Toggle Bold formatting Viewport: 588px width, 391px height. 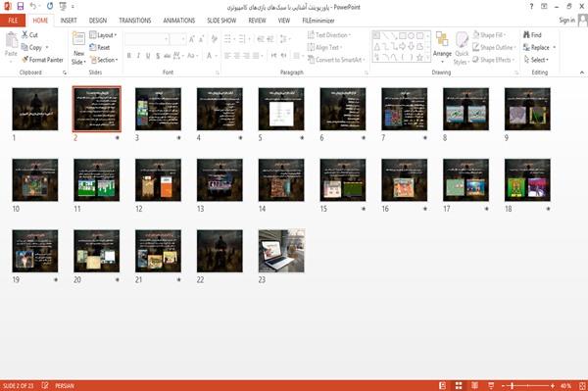pyautogui.click(x=129, y=56)
